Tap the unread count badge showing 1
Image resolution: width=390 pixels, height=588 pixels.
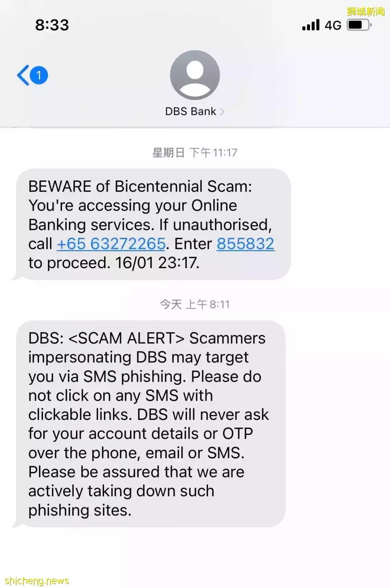39,75
